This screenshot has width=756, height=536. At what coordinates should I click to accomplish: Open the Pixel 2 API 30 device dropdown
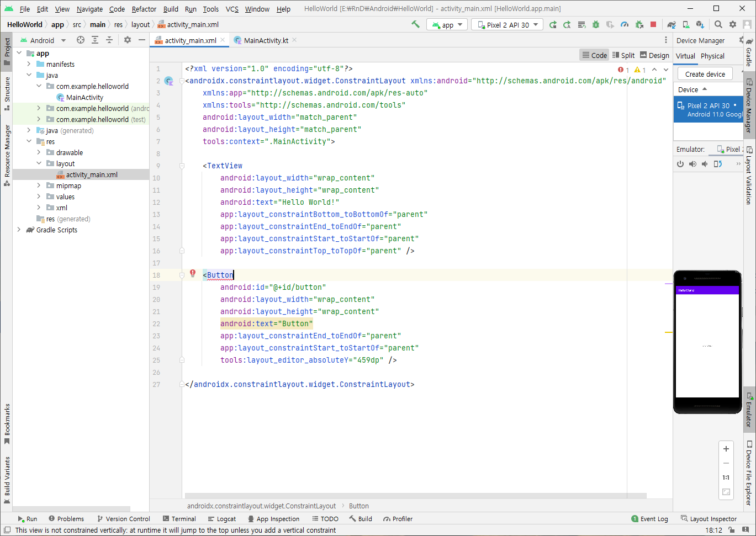point(507,25)
